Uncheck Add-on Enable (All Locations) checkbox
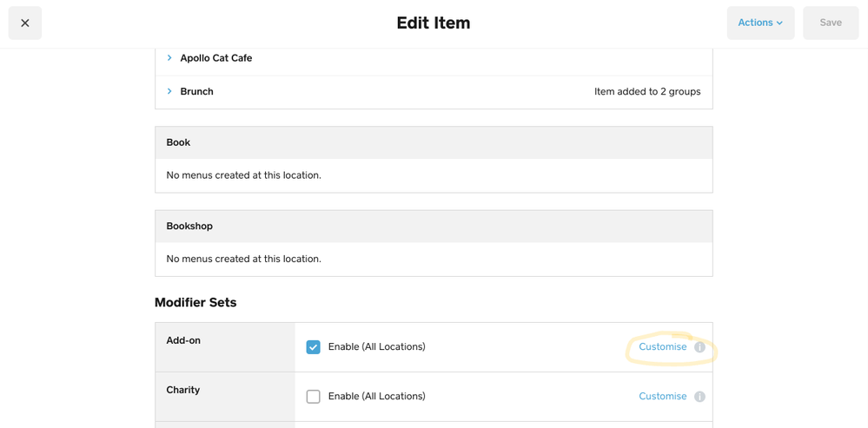This screenshot has height=428, width=868. [x=314, y=347]
